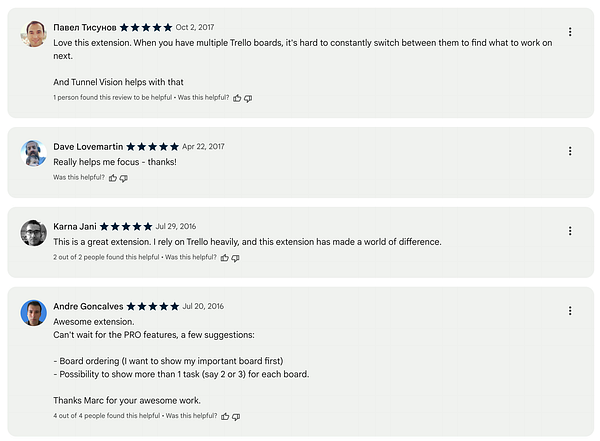Click thumbs up on Karna Jani's review
This screenshot has height=441, width=600.
click(225, 258)
